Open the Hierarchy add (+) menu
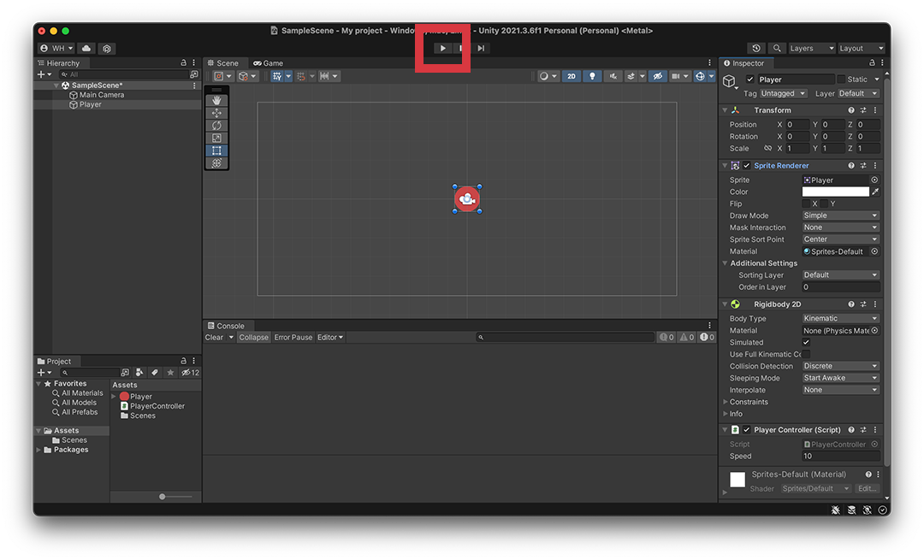Screen dimensions: 924x560 point(44,74)
